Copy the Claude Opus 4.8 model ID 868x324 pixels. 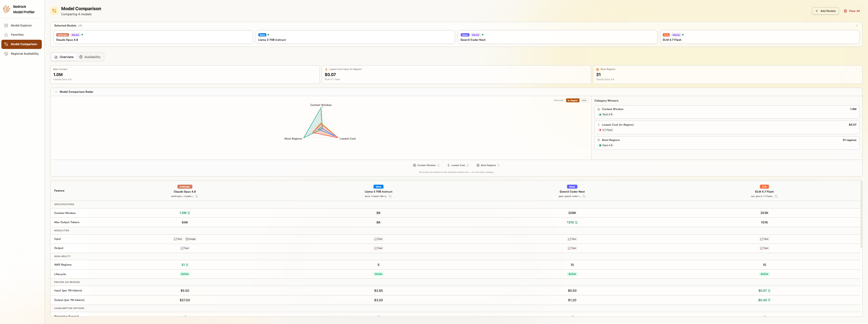tap(197, 196)
